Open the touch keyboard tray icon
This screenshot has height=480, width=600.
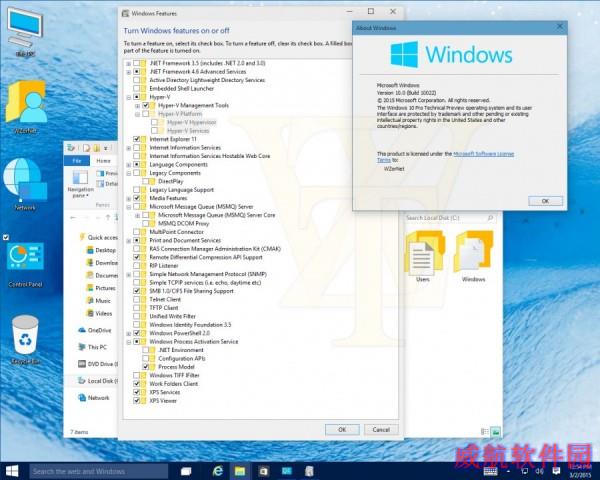[x=490, y=471]
